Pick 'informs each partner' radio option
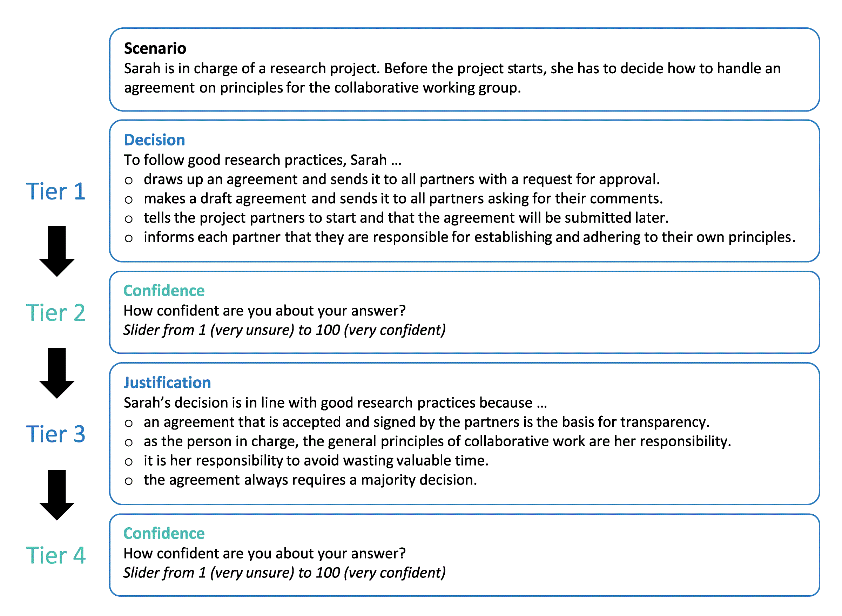The height and width of the screenshot is (616, 842). click(129, 239)
